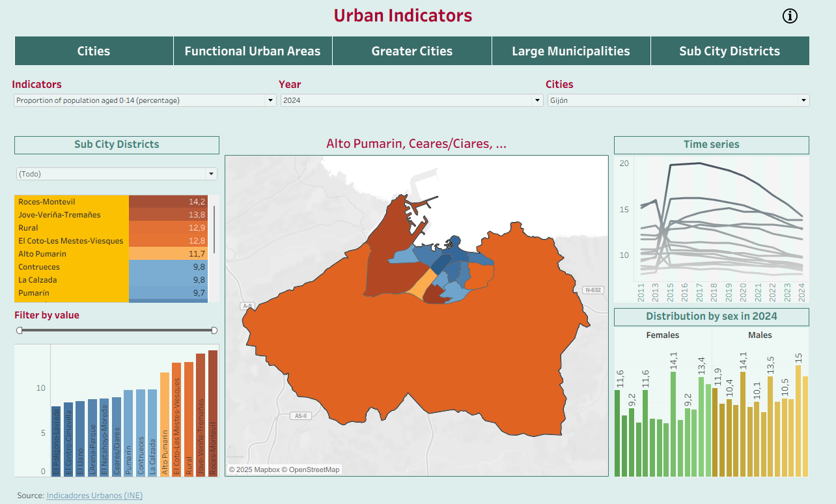Click the Indicadores Urbanos (INE) link

tap(94, 496)
